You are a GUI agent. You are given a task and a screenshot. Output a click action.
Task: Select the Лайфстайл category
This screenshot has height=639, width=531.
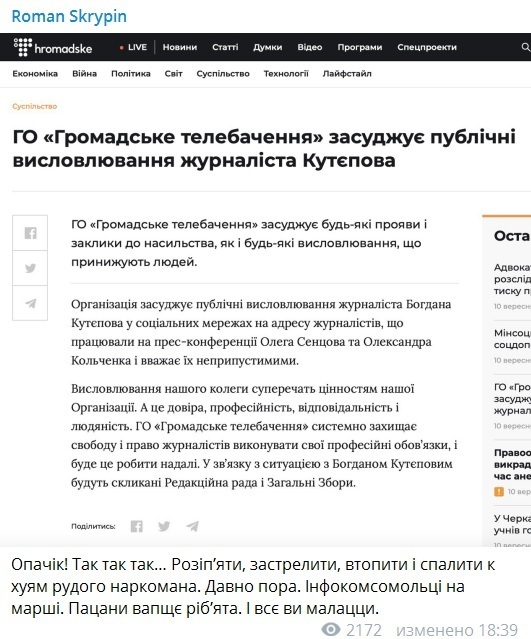tap(347, 74)
